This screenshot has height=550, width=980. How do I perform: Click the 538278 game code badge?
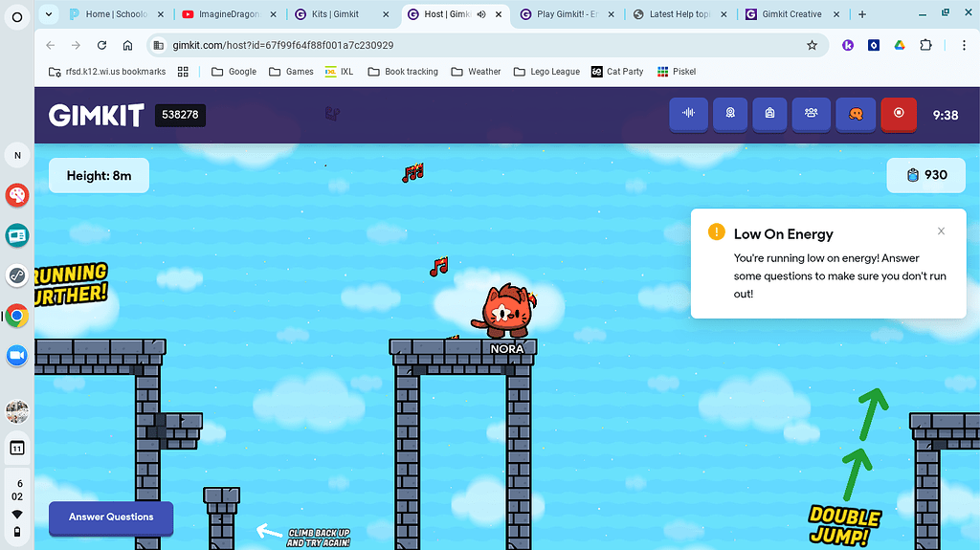180,115
